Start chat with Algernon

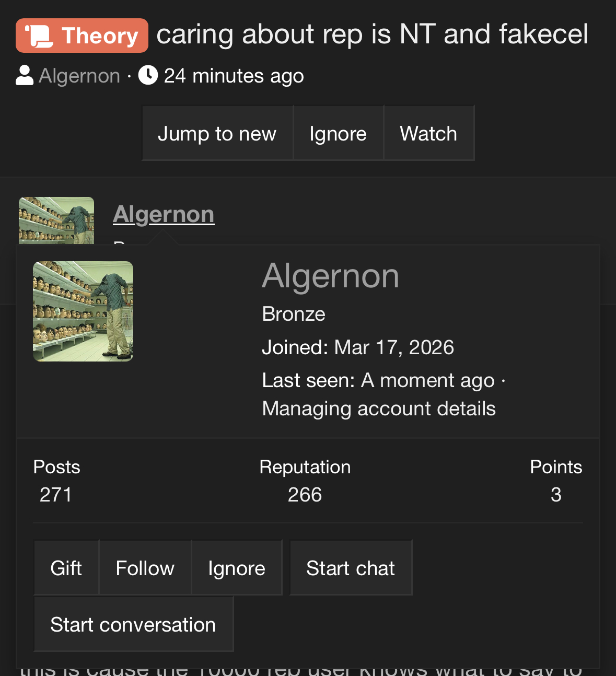click(x=351, y=568)
